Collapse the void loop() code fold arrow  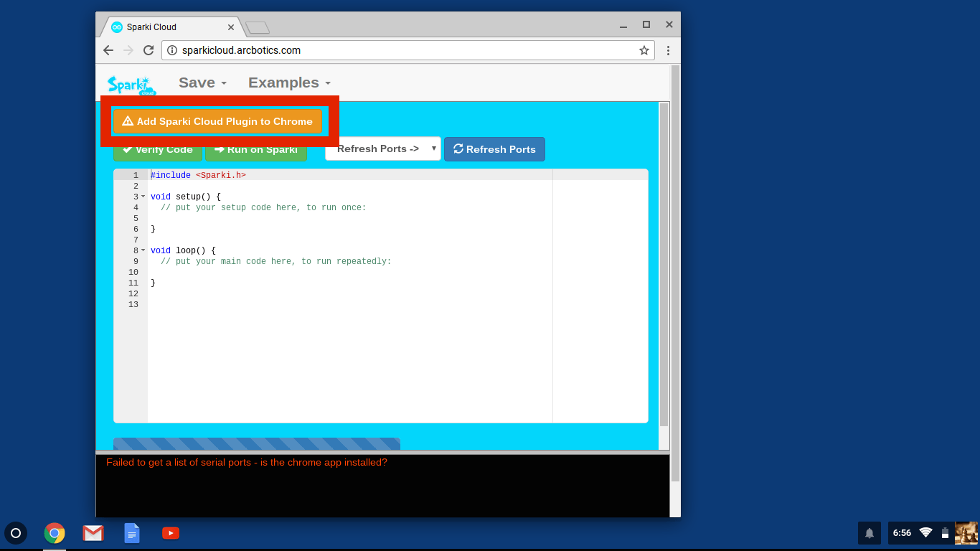[143, 250]
